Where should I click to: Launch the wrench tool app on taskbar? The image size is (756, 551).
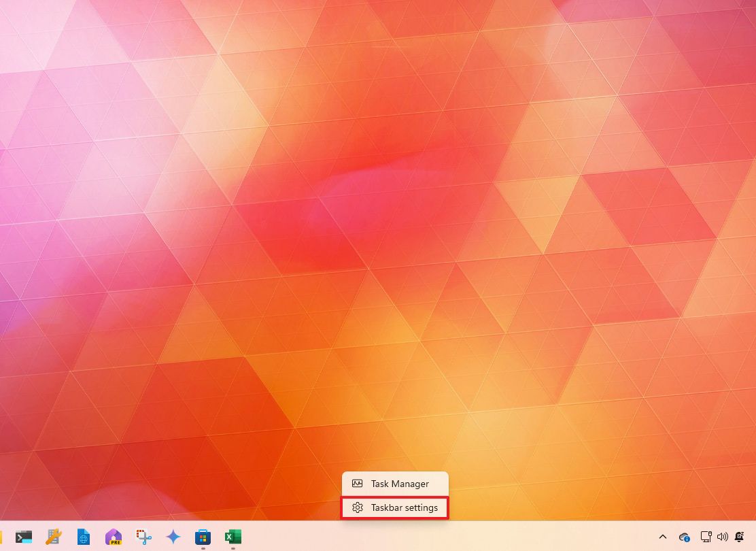[x=54, y=537]
